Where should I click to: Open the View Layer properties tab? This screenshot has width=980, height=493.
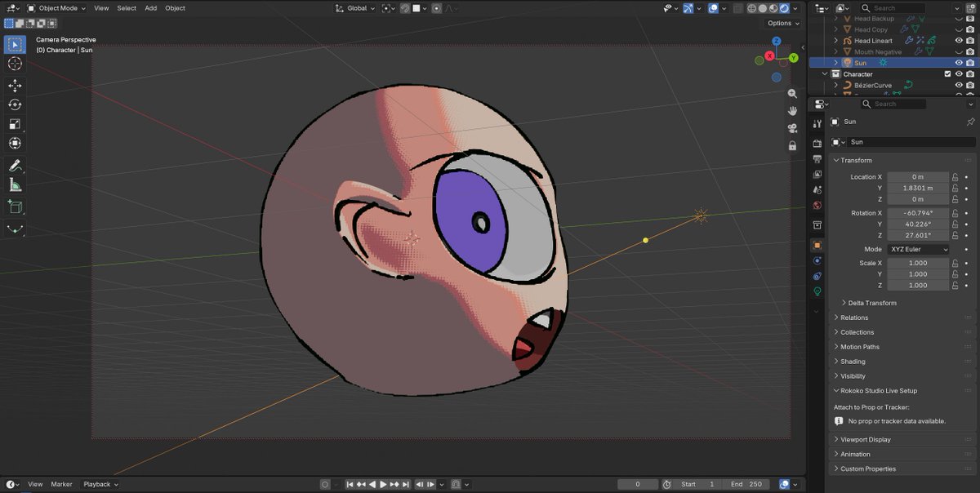(817, 175)
